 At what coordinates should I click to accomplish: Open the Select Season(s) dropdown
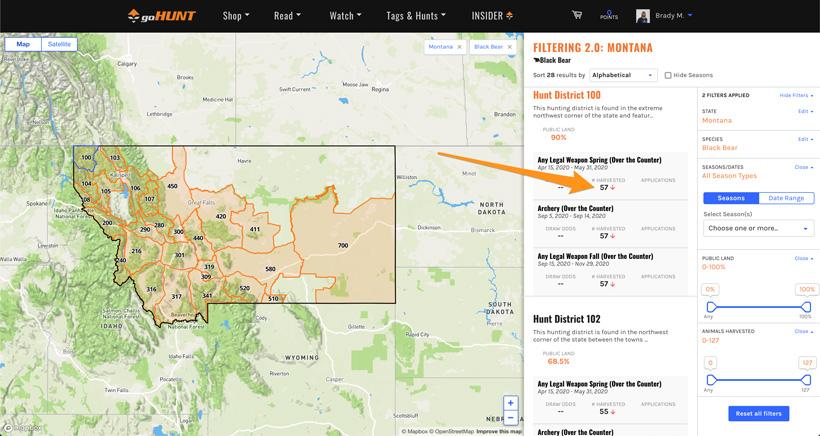pos(758,228)
